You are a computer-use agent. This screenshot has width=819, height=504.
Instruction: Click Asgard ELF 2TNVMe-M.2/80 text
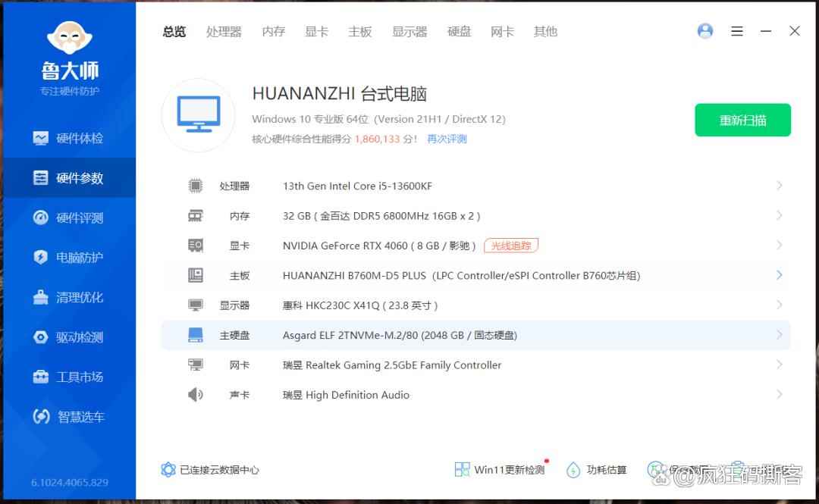coord(400,335)
